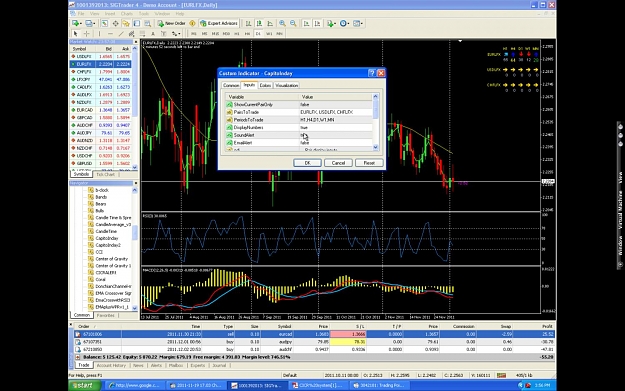Click the dialog help question-mark button
This screenshot has height=391, width=625.
(371, 73)
